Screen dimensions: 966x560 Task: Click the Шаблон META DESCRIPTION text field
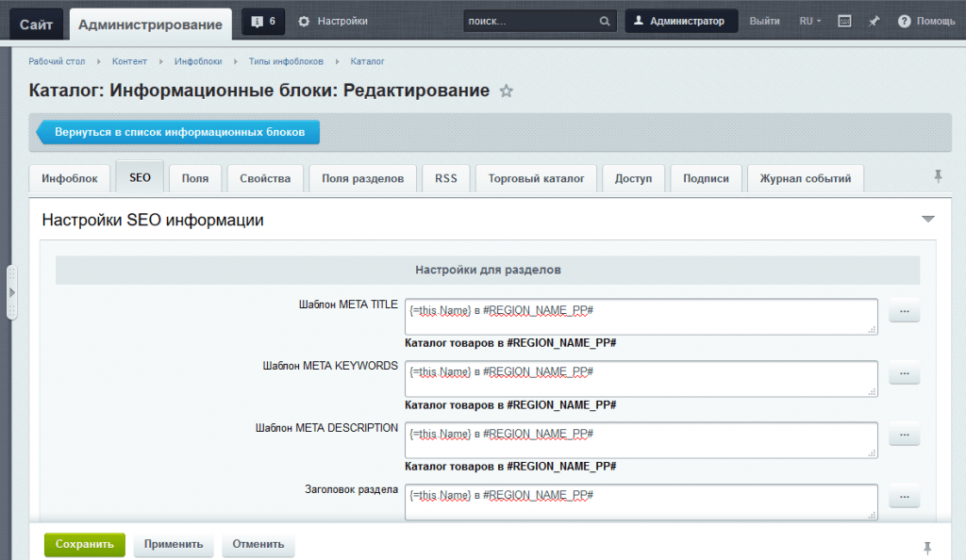(641, 439)
